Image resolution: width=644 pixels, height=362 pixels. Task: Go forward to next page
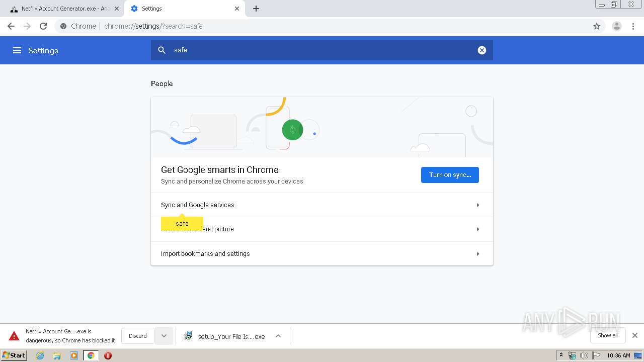click(x=27, y=26)
